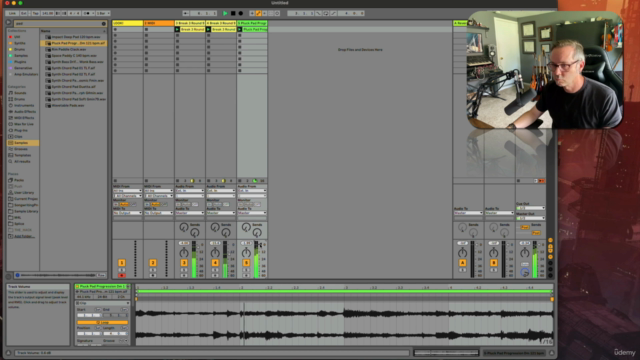
Task: Select Rim Paddle Clack.wav file
Action: pos(69,49)
